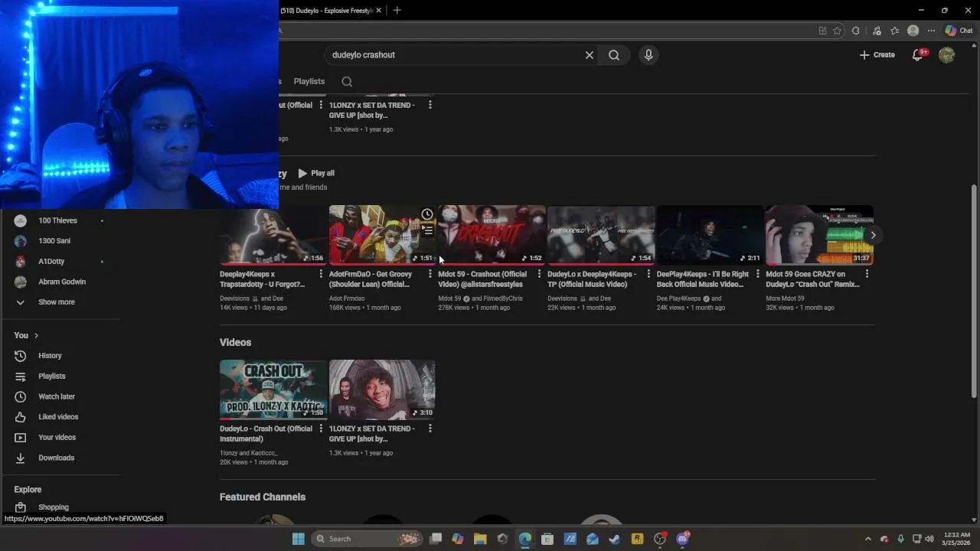Screen dimensions: 980x551
Task: Click Play all for the shelf
Action: pos(316,173)
